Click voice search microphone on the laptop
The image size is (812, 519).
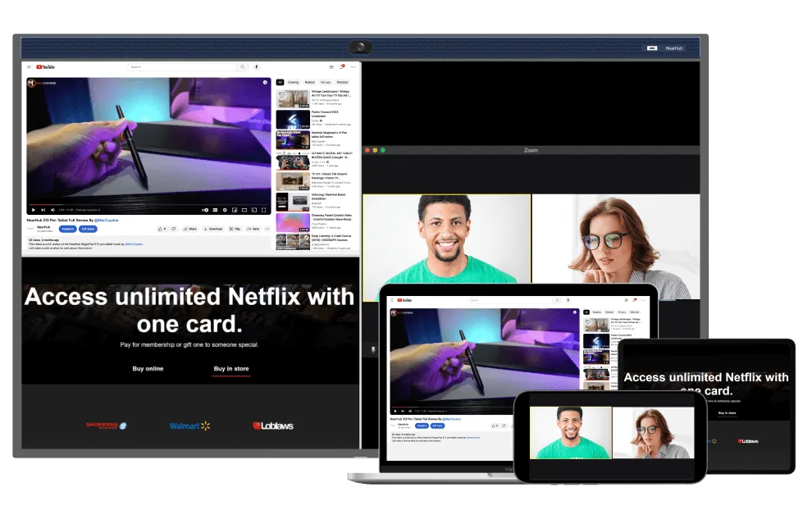pos(568,300)
